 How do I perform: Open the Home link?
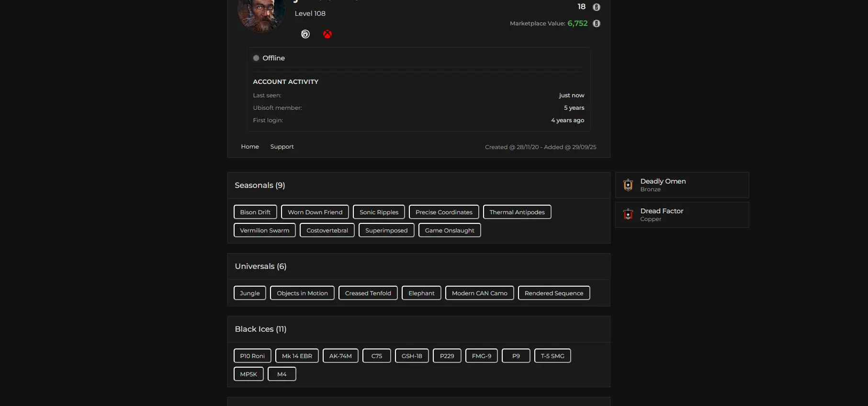[250, 147]
